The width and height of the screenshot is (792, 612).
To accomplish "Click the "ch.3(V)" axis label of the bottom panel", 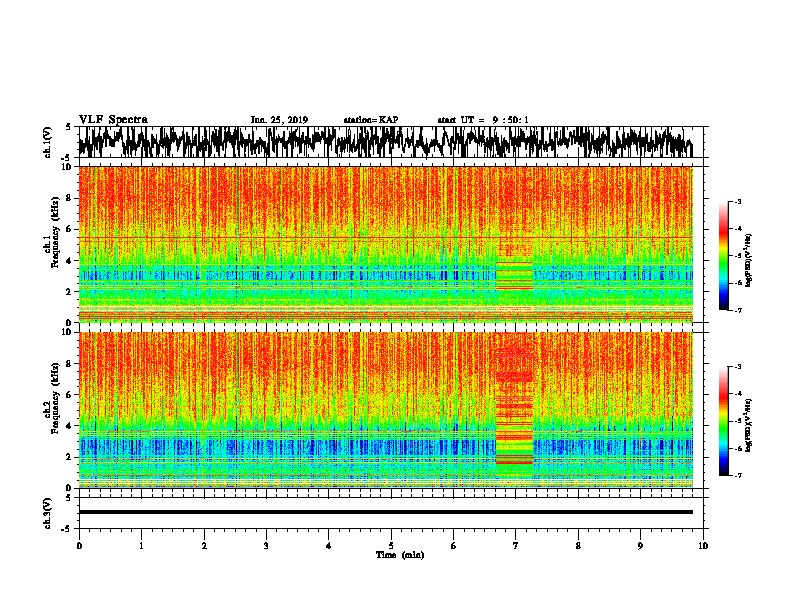I will (x=48, y=514).
